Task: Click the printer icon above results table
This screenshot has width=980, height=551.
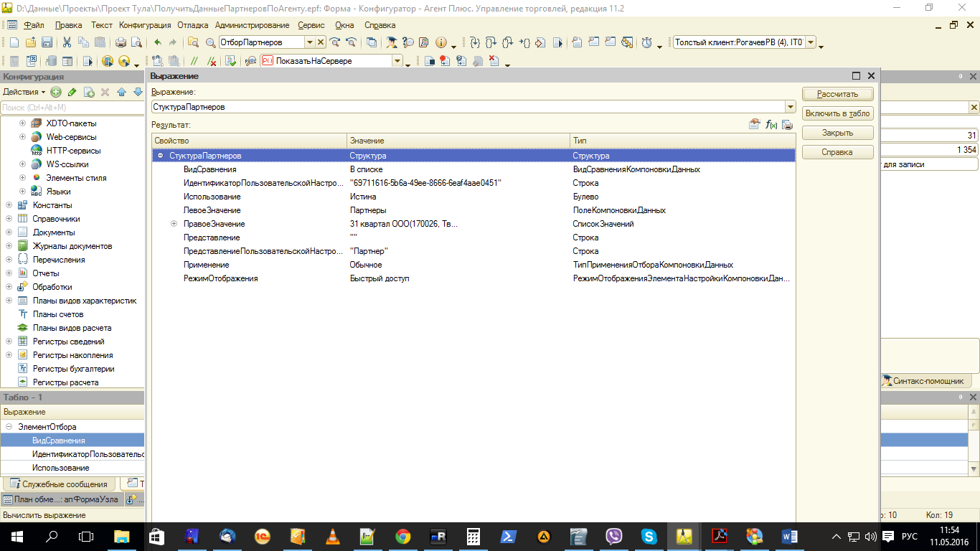Action: click(787, 125)
